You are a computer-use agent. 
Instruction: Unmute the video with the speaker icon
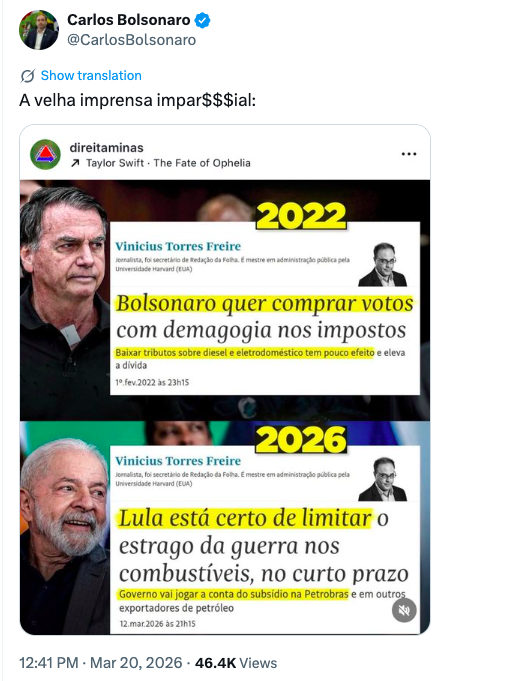click(404, 610)
